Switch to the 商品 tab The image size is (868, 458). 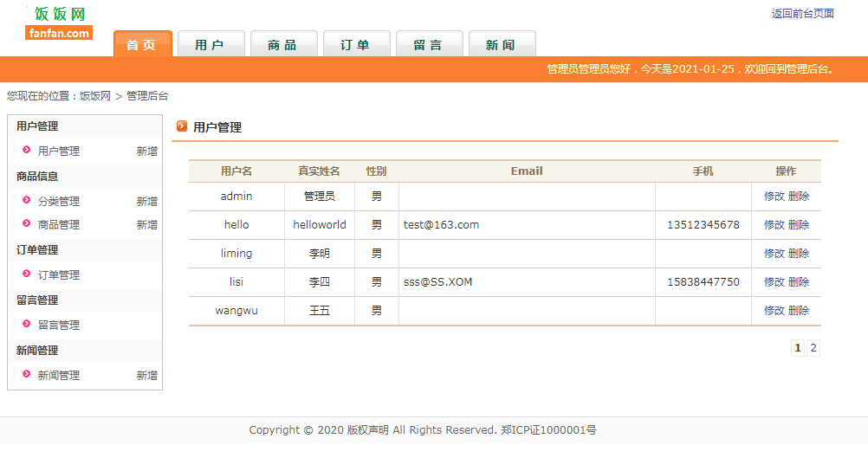click(x=284, y=43)
